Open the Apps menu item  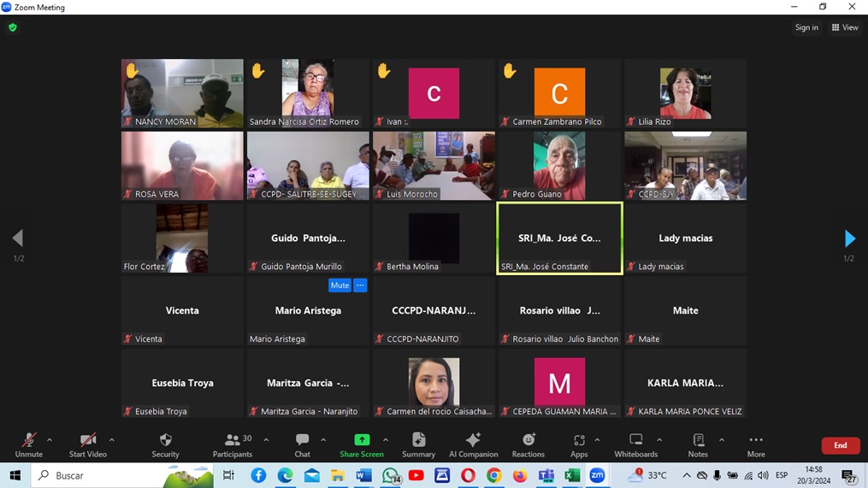pos(579,440)
